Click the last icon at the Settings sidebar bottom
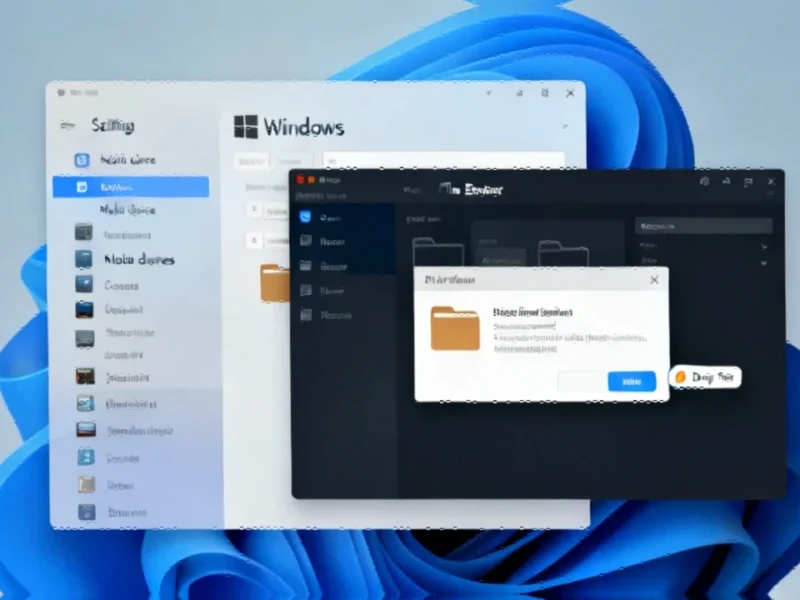800x600 pixels. click(86, 511)
